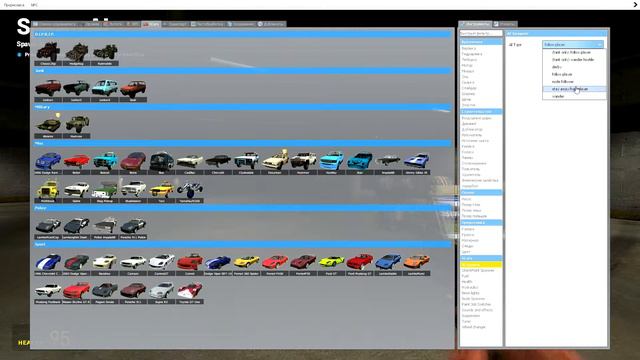
Task: Switch to the Утилиты tab
Action: coord(505,24)
